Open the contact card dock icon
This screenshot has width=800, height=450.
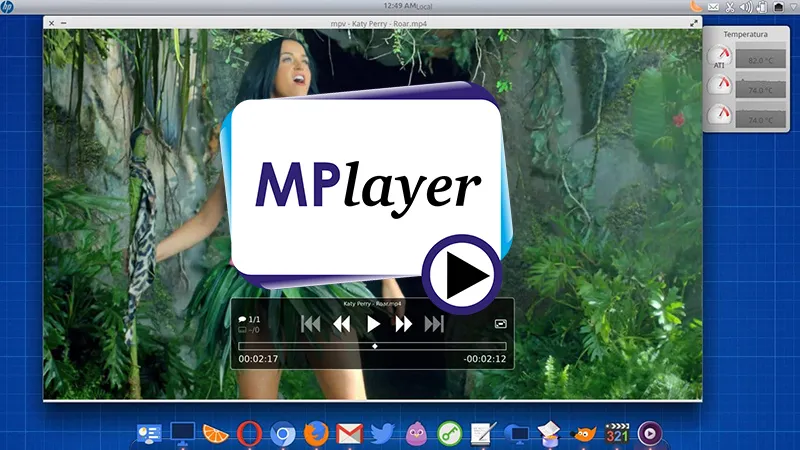pyautogui.click(x=149, y=434)
